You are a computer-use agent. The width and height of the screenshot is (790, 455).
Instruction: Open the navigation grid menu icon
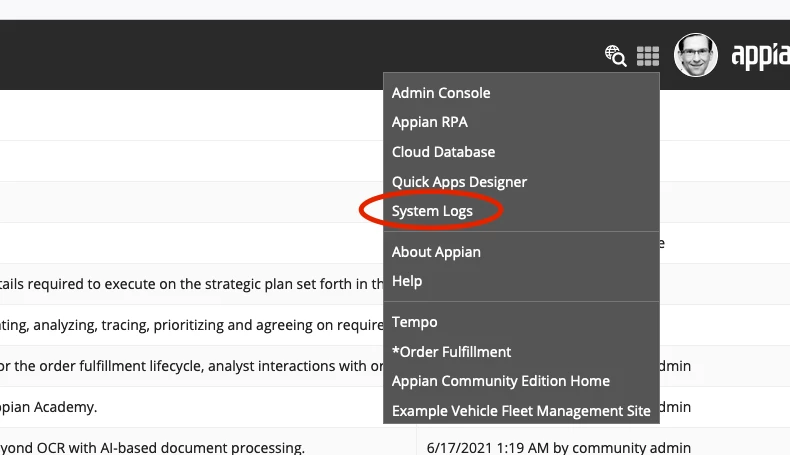pyautogui.click(x=648, y=56)
